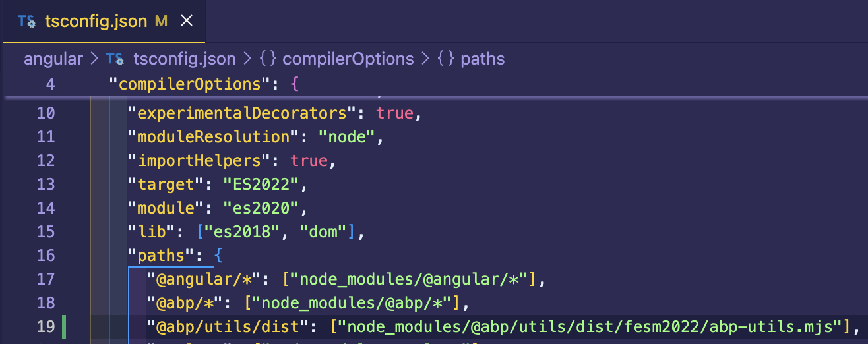868x344 pixels.
Task: Click the abp-utils.mjs path string on line 19
Action: pyautogui.click(x=588, y=326)
